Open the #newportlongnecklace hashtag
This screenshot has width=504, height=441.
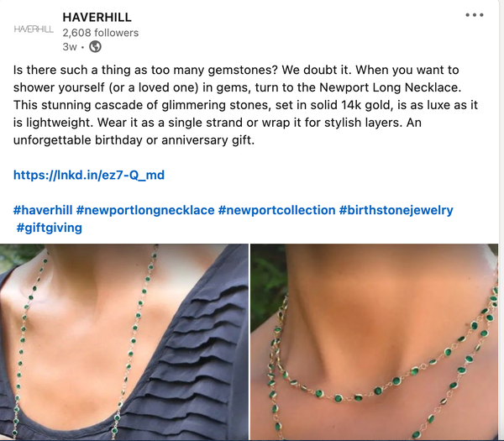point(145,210)
